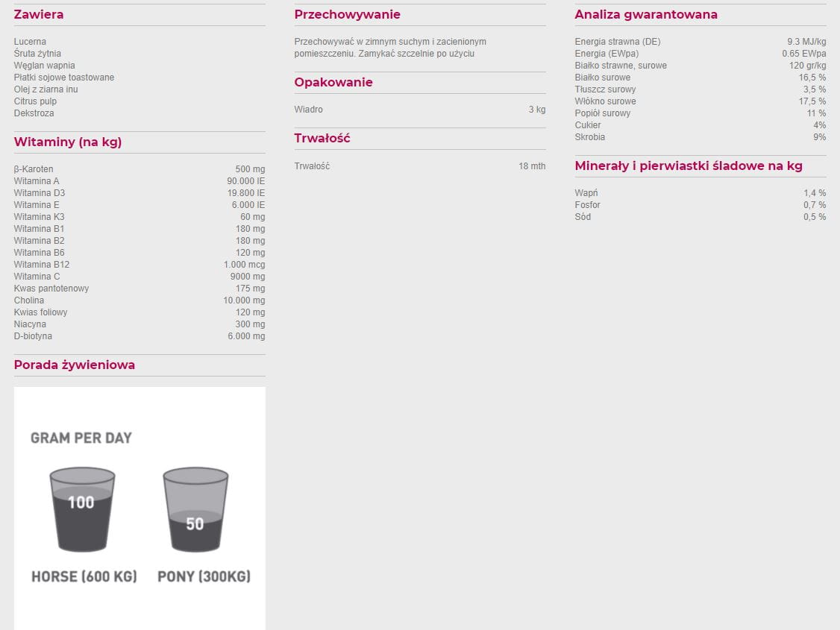
Task: Click the pony 50 gram cup icon
Action: [195, 509]
